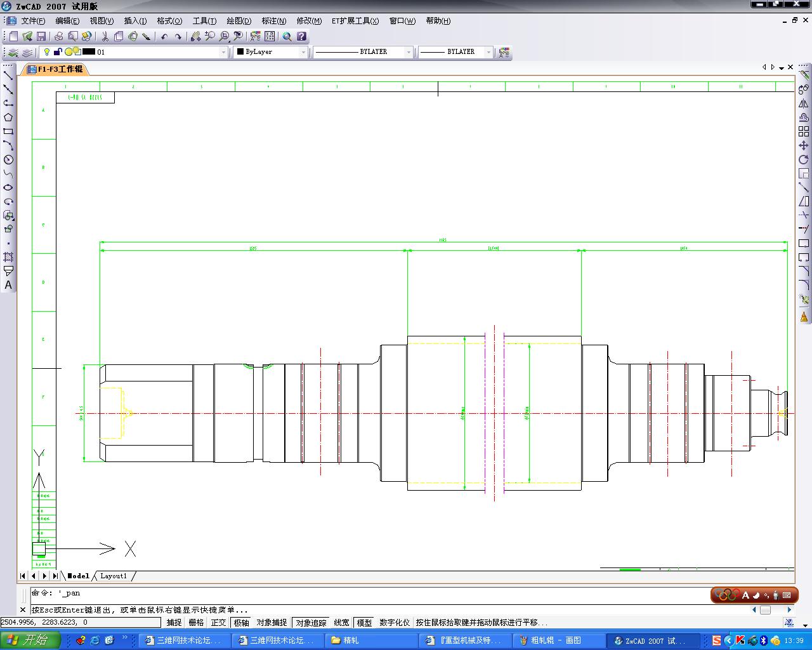Create a new drawing with New icon

[x=13, y=36]
